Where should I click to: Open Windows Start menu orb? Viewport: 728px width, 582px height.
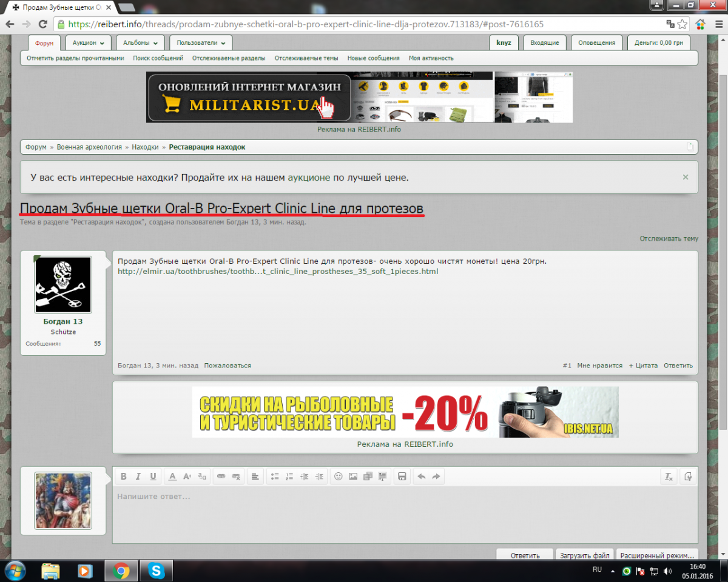click(15, 570)
